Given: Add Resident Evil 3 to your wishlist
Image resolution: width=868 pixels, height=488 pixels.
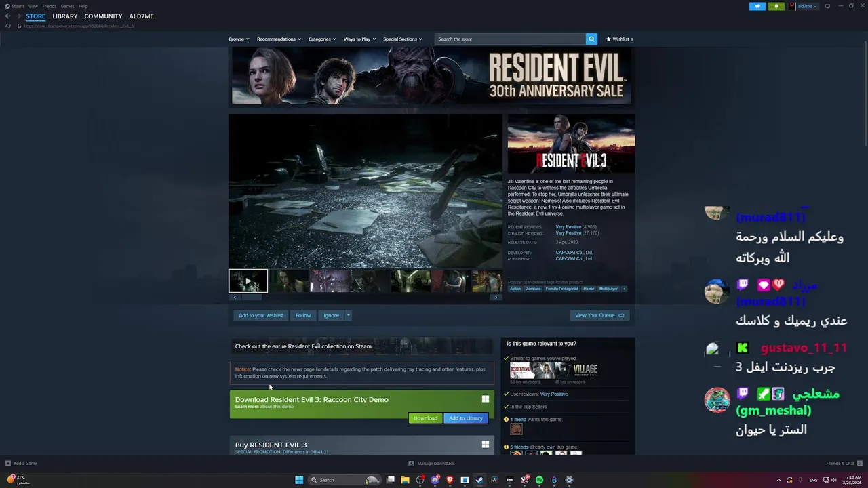Looking at the screenshot, I should tap(260, 315).
